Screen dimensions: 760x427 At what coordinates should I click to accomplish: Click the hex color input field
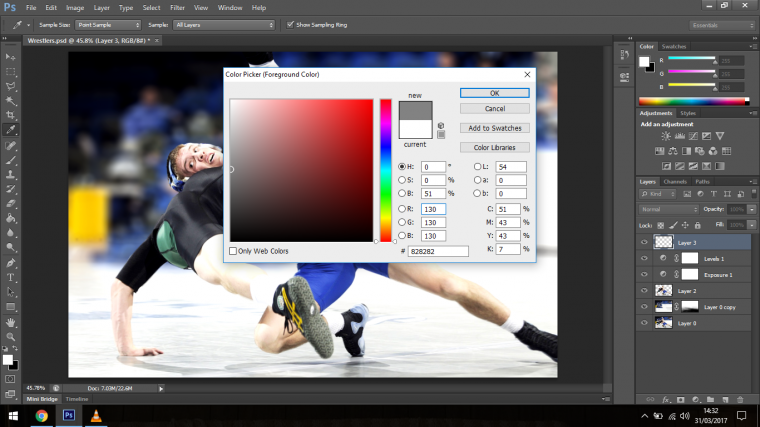coord(438,251)
